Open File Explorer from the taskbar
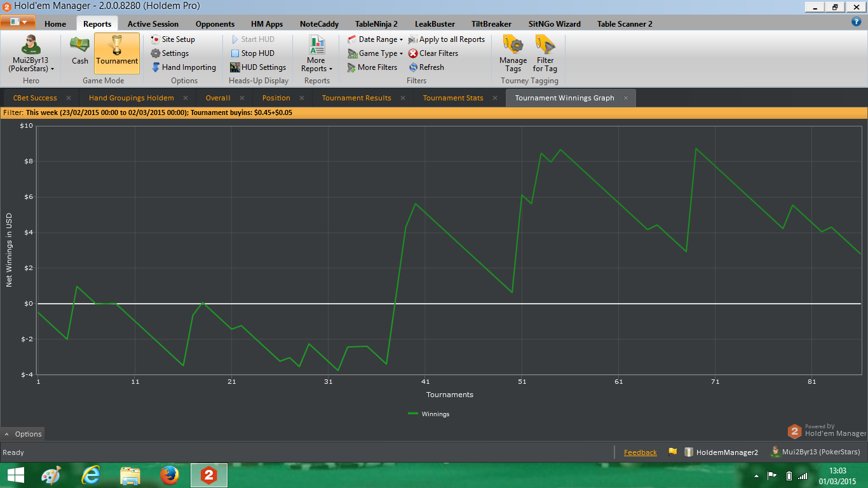The width and height of the screenshot is (868, 488). tap(130, 475)
